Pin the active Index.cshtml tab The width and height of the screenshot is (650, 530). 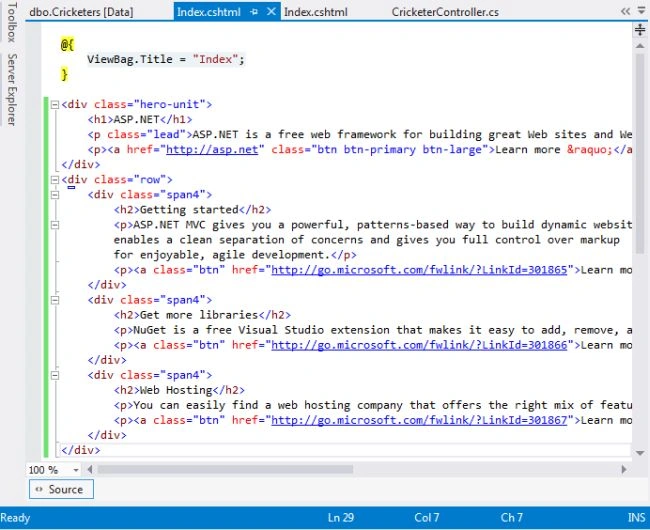pos(254,12)
